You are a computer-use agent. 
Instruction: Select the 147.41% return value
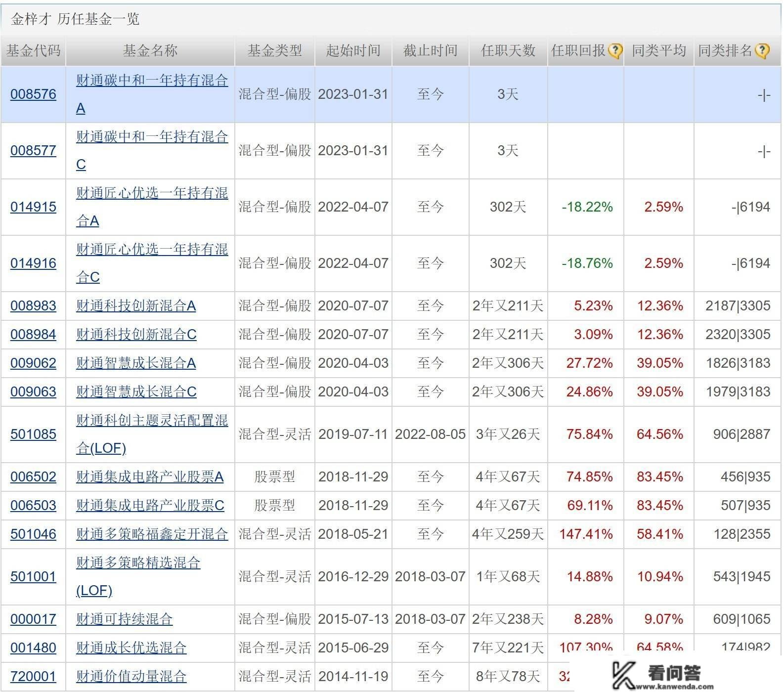click(x=586, y=534)
